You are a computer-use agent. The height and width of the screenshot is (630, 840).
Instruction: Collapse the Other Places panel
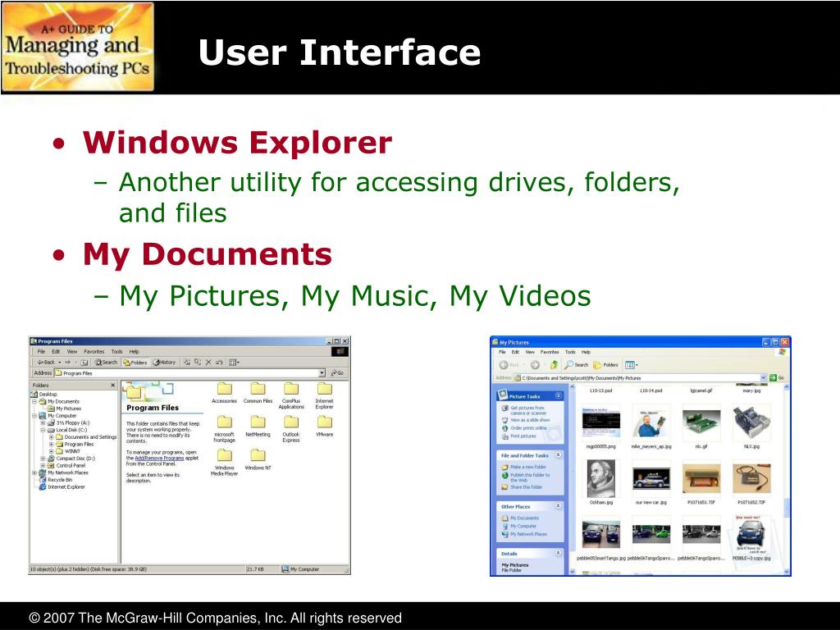click(x=558, y=505)
